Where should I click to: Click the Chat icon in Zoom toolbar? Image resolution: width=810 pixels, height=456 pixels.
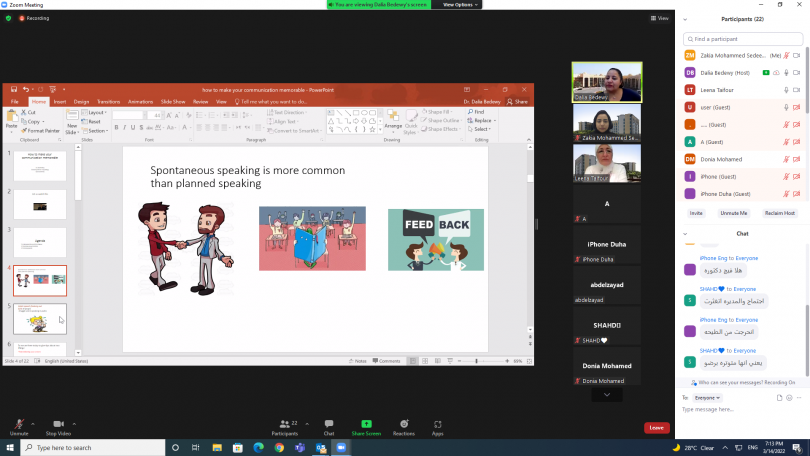pyautogui.click(x=329, y=424)
